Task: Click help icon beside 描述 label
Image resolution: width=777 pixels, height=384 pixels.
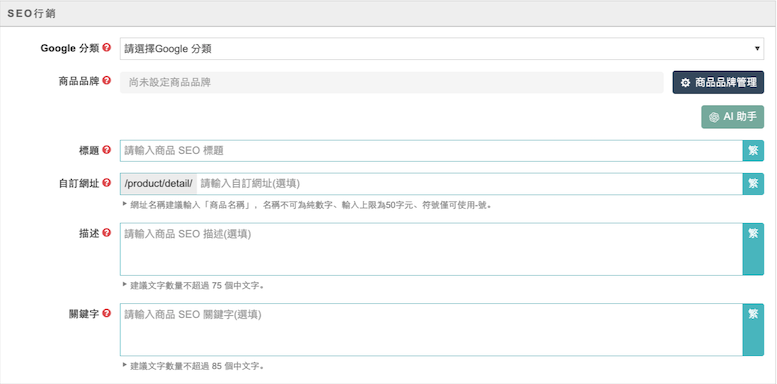Action: pyautogui.click(x=107, y=233)
